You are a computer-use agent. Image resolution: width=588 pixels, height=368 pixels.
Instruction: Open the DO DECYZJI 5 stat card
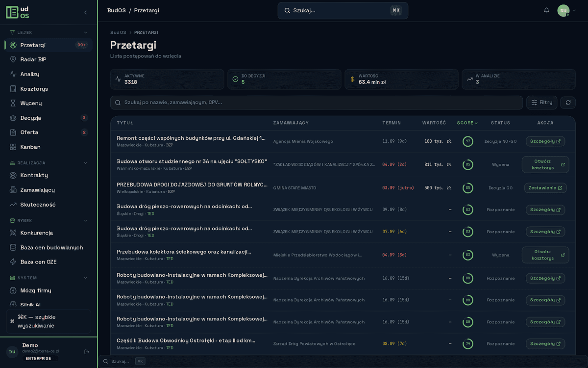(x=284, y=79)
